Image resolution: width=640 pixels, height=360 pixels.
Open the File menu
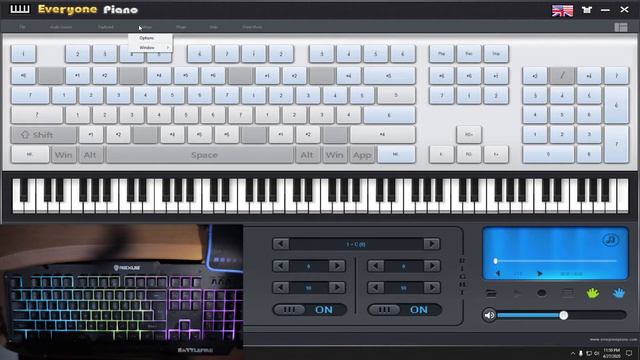pyautogui.click(x=22, y=27)
